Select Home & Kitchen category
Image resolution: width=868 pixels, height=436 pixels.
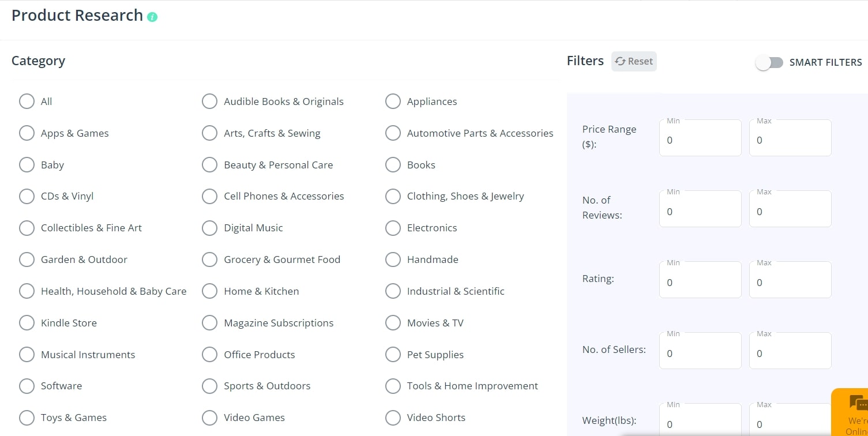(x=209, y=291)
